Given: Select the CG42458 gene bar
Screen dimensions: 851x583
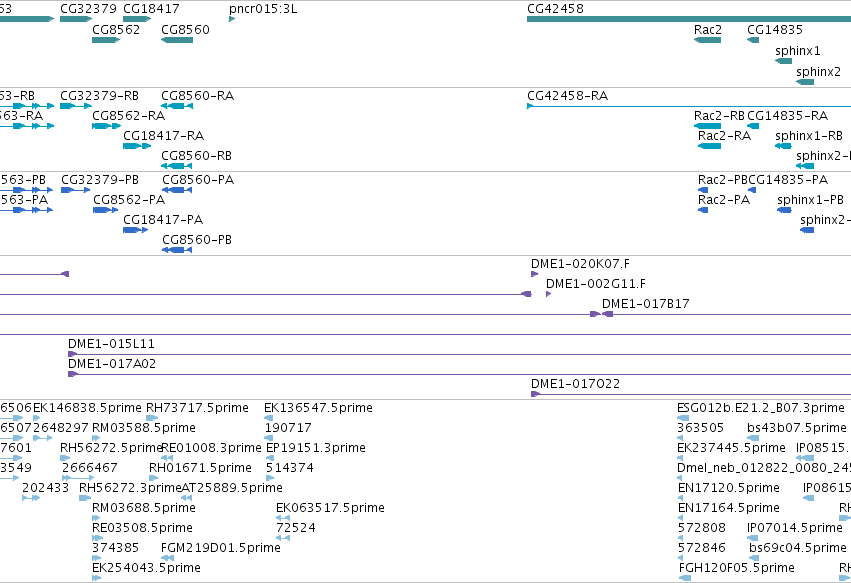Looking at the screenshot, I should click(689, 19).
